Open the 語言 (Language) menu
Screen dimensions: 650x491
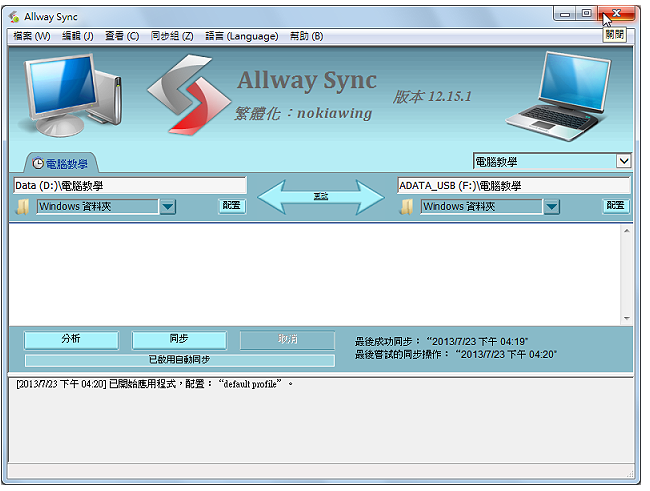tap(242, 36)
